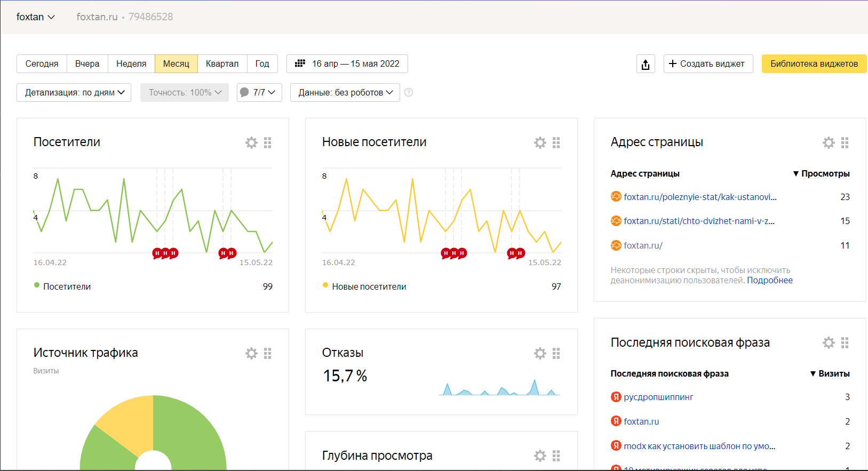Image resolution: width=868 pixels, height=471 pixels.
Task: Click the page icon beside foxtan.ru/ link
Action: 616,245
